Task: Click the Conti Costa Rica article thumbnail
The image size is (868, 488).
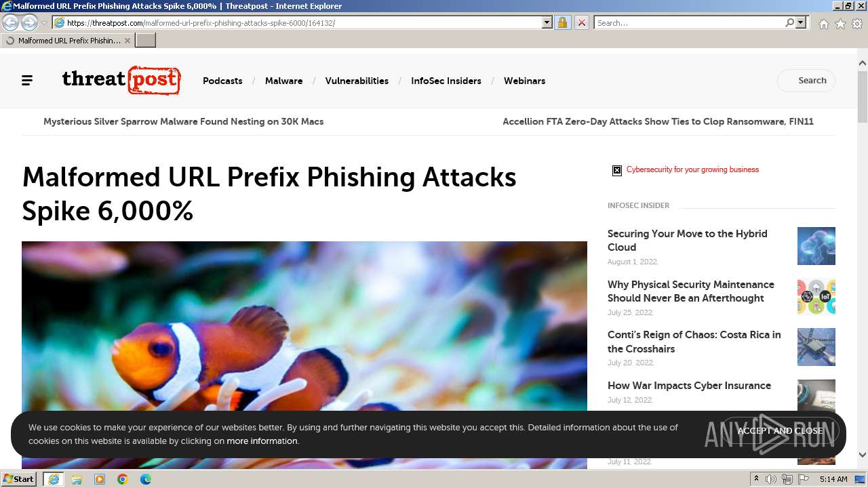Action: 816,347
